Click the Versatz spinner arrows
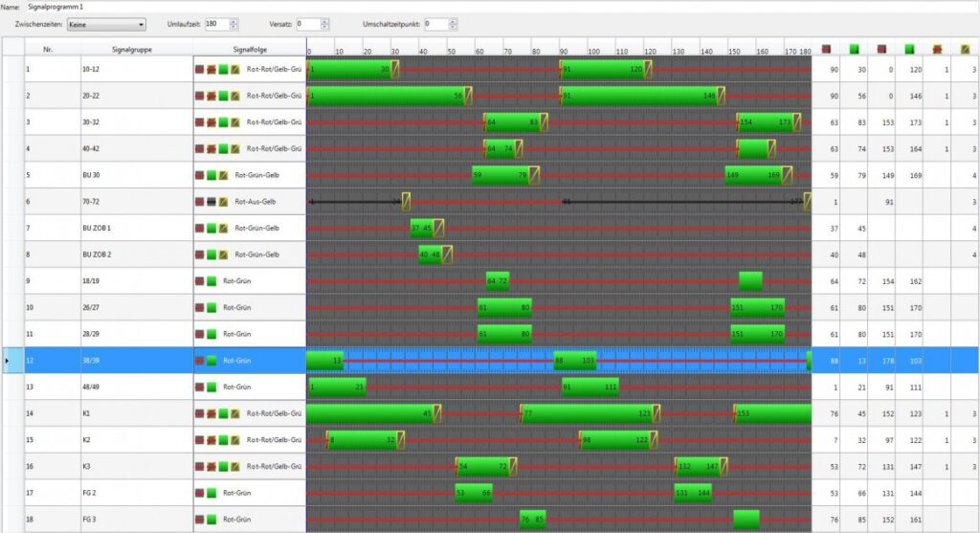This screenshot has width=980, height=533. tap(324, 24)
